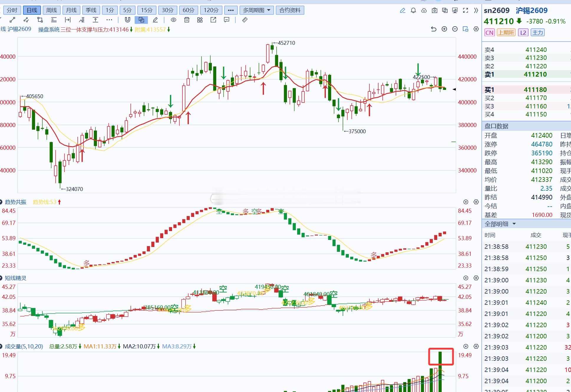
Task: Open the drawing tools grid panel
Action: click(x=200, y=20)
